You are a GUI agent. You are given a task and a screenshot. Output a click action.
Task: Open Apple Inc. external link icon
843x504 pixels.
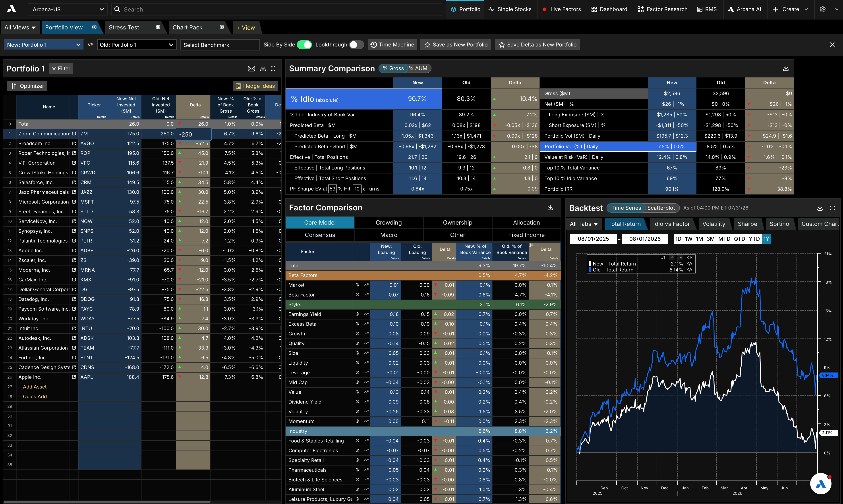point(74,377)
